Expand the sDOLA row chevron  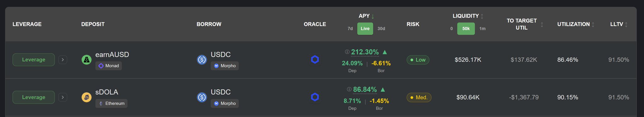pyautogui.click(x=63, y=97)
